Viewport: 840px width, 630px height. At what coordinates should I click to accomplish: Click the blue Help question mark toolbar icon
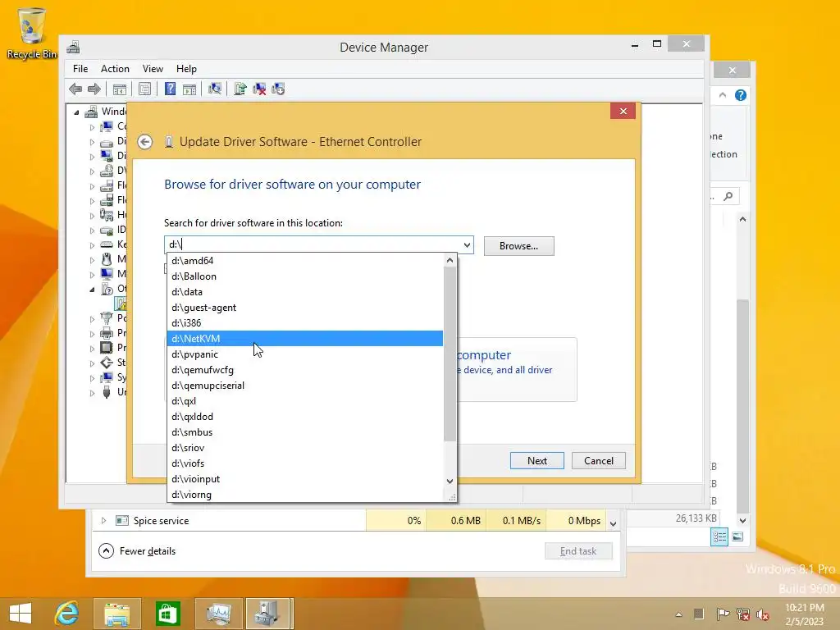[170, 89]
